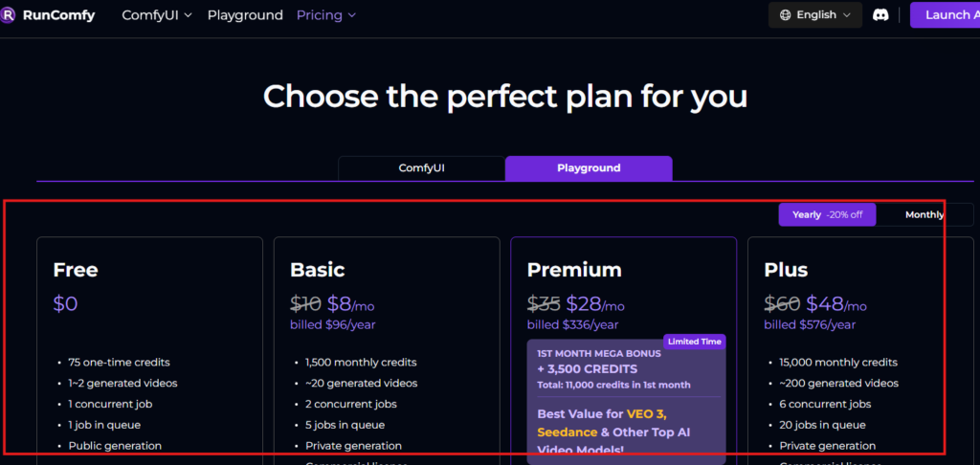Click the Premium plan title

pos(574,270)
